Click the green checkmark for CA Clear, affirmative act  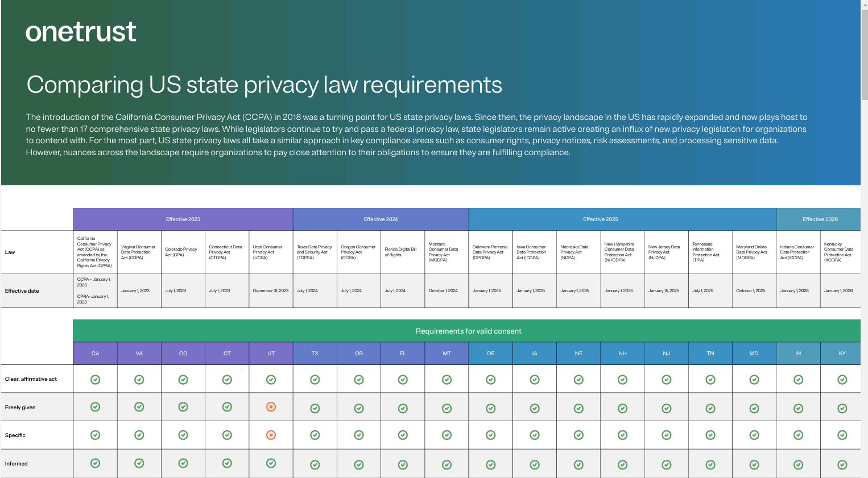click(95, 379)
